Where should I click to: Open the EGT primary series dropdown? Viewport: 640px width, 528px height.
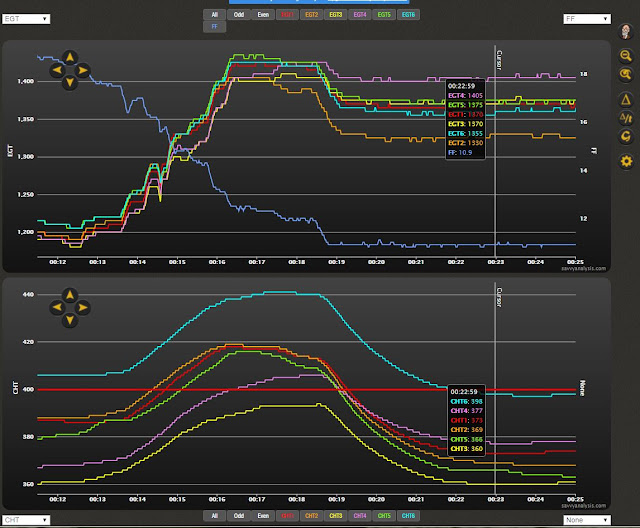tap(26, 19)
